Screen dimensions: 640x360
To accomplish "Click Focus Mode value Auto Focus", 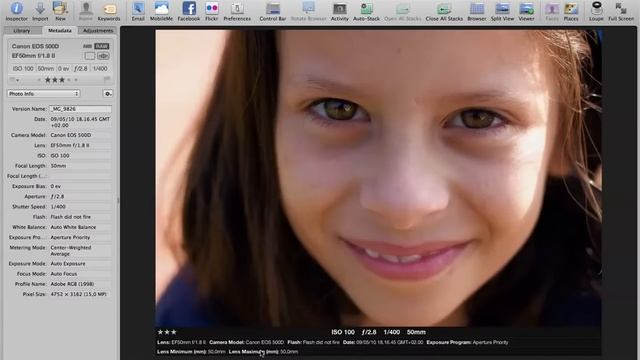I will point(80,274).
